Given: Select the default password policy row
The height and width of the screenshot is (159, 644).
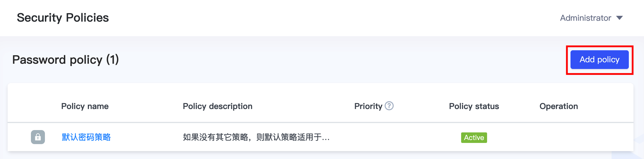Looking at the screenshot, I should pyautogui.click(x=408, y=137).
